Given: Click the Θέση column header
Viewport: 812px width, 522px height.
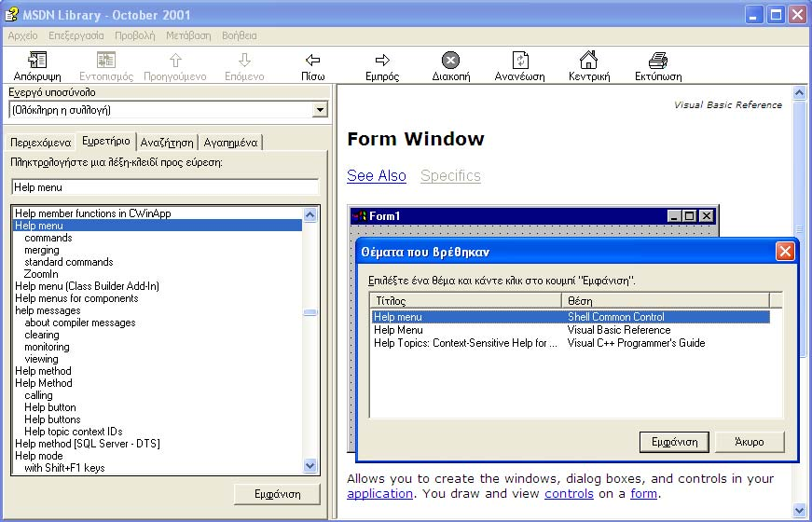Looking at the screenshot, I should pyautogui.click(x=666, y=300).
